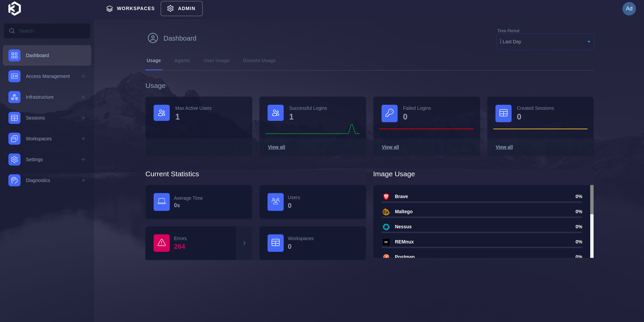The image size is (644, 322).
Task: Click the Nessus usage progress bar
Action: tap(482, 232)
